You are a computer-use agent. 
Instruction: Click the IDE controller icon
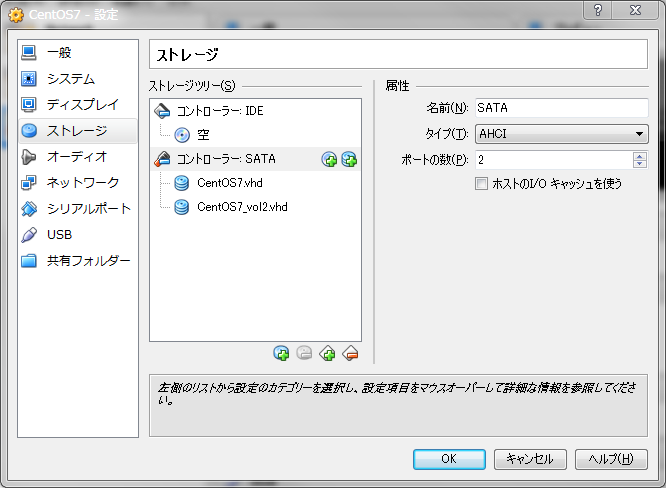pos(162,111)
